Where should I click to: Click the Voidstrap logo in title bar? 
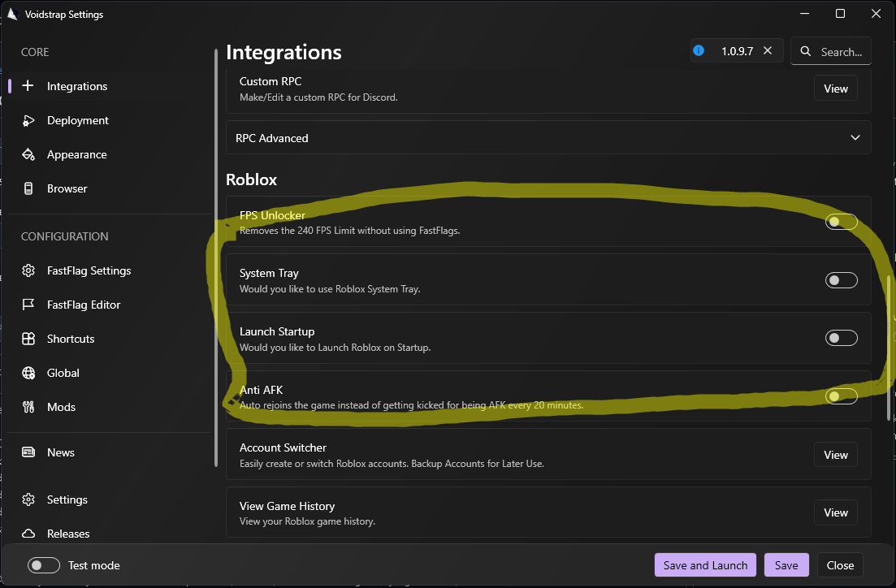click(x=12, y=14)
